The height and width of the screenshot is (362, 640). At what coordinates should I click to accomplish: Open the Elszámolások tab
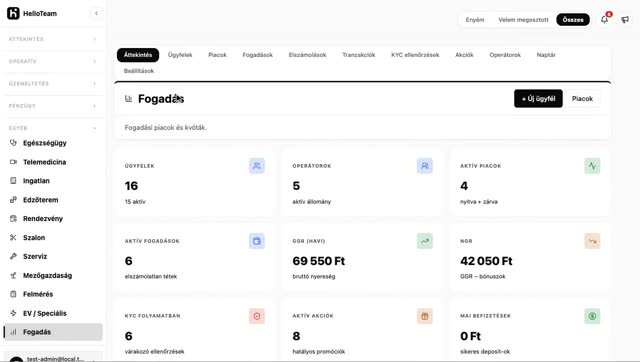[307, 55]
